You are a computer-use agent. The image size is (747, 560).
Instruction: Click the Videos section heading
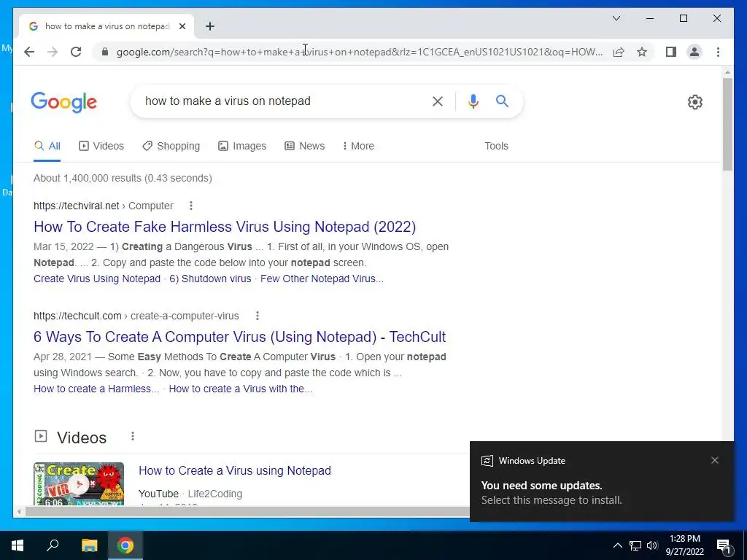82,437
